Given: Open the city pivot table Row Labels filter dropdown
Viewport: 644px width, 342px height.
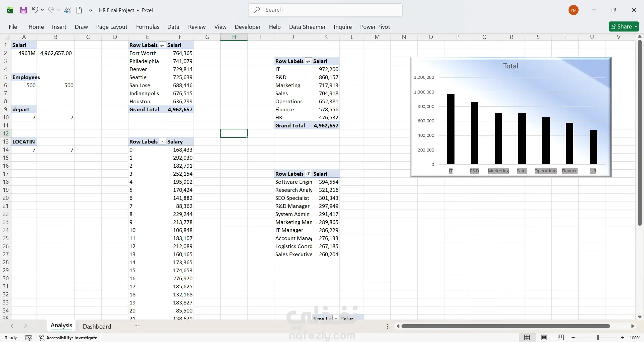Looking at the screenshot, I should coord(162,45).
